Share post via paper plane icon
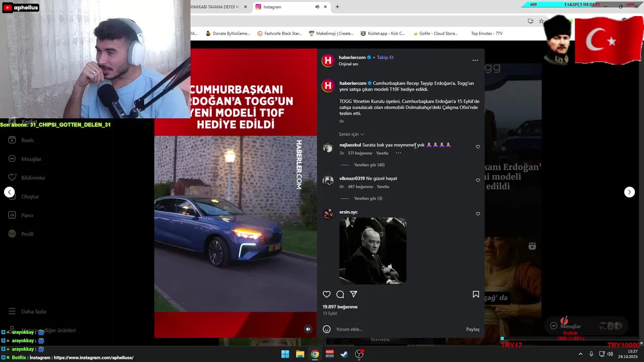 pos(354,294)
